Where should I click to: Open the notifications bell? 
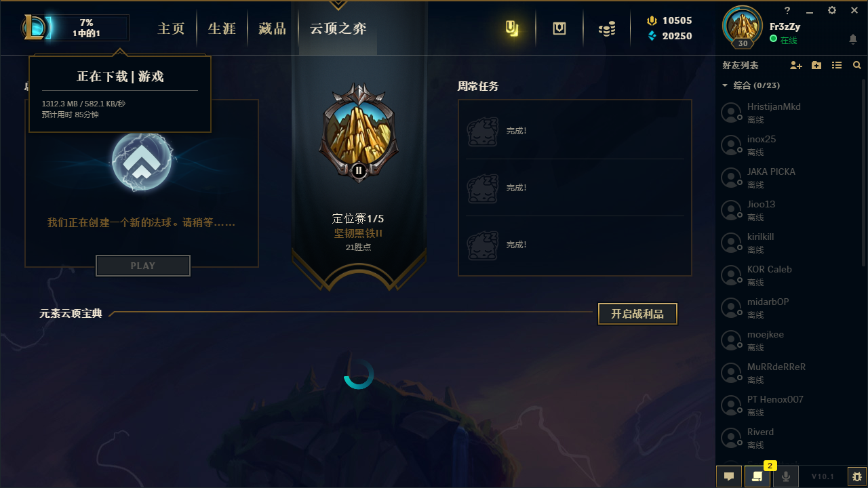[x=853, y=39]
